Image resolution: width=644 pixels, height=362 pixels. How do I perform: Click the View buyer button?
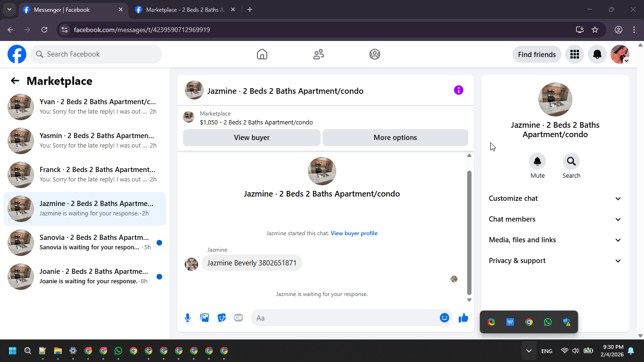pyautogui.click(x=252, y=138)
